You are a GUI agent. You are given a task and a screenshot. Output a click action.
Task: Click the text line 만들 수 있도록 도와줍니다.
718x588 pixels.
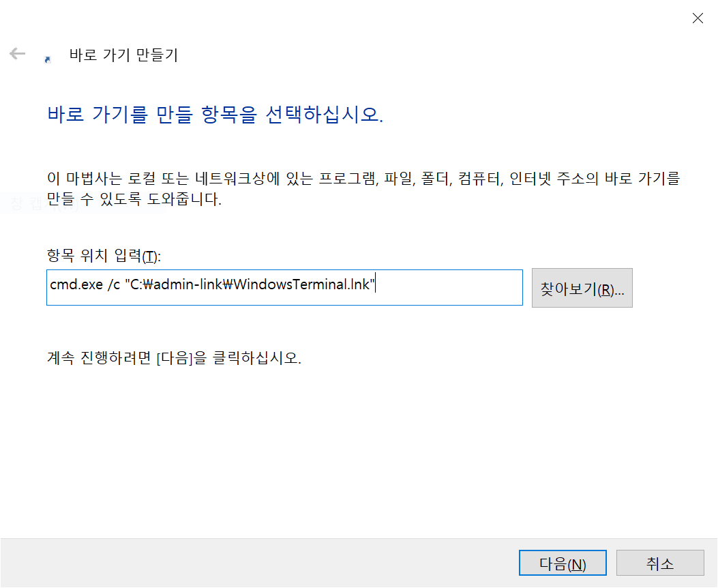click(134, 201)
